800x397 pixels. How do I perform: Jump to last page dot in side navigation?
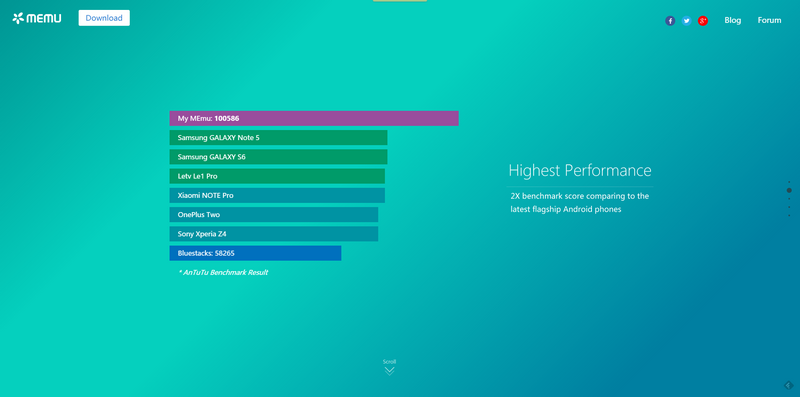[789, 215]
